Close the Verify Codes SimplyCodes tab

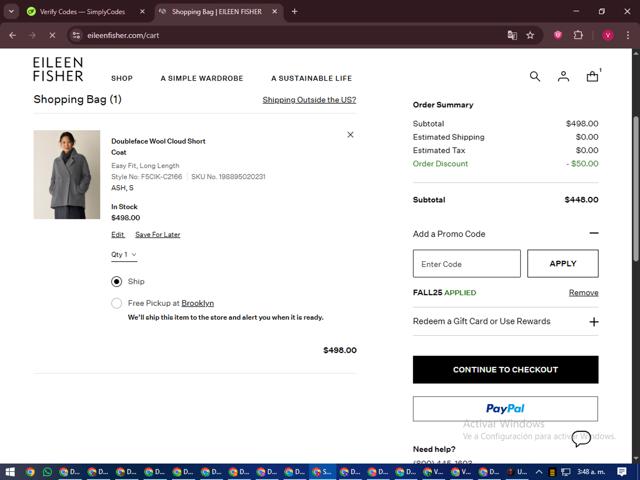click(x=142, y=12)
